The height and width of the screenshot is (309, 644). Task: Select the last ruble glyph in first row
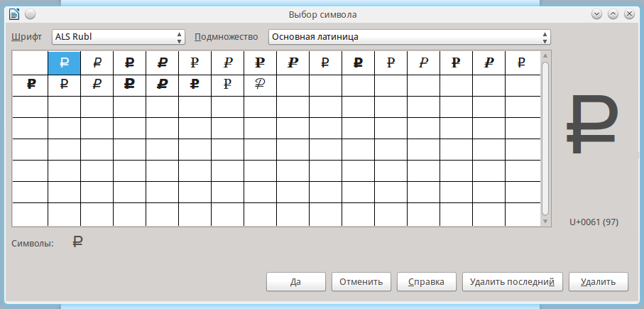(521, 63)
